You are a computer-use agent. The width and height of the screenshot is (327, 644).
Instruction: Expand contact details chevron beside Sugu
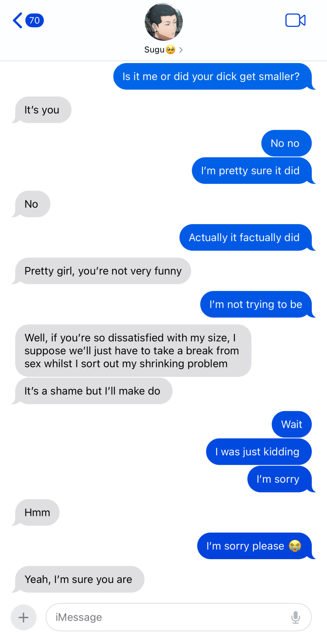(181, 50)
